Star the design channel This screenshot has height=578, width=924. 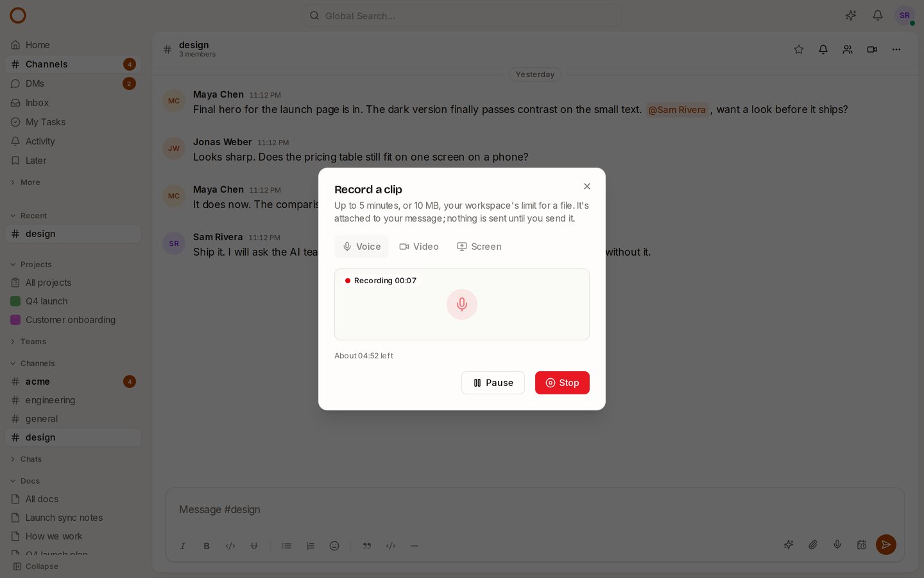coord(799,49)
